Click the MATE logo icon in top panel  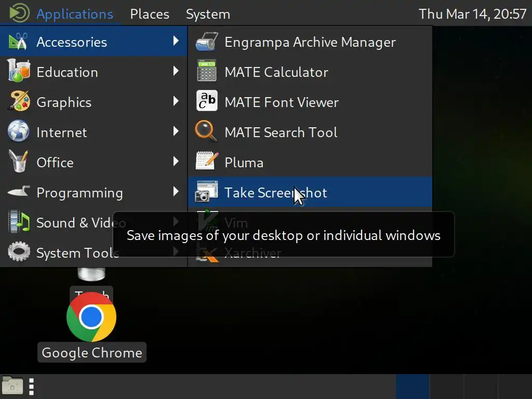point(19,13)
